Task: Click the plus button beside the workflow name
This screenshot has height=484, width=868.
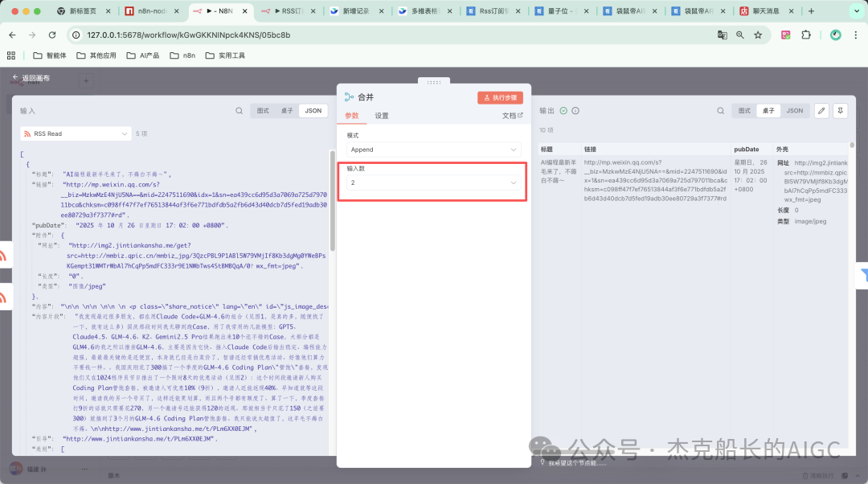Action: [x=86, y=81]
